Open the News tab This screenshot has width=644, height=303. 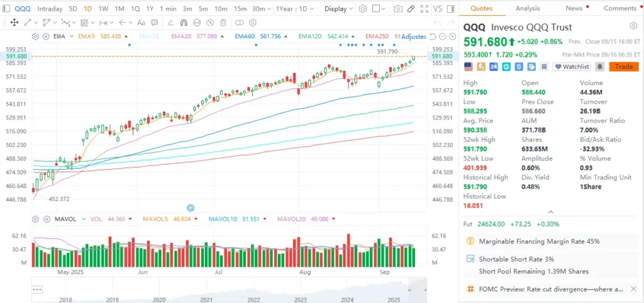tap(574, 8)
